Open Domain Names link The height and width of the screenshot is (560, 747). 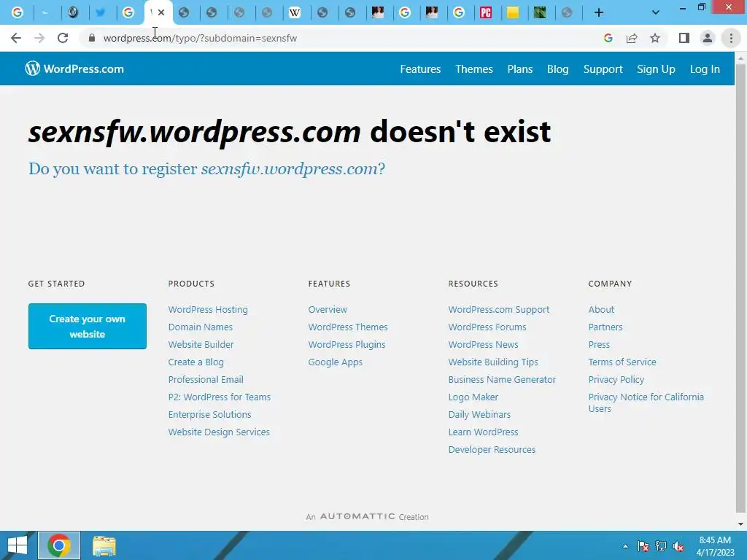pos(200,327)
